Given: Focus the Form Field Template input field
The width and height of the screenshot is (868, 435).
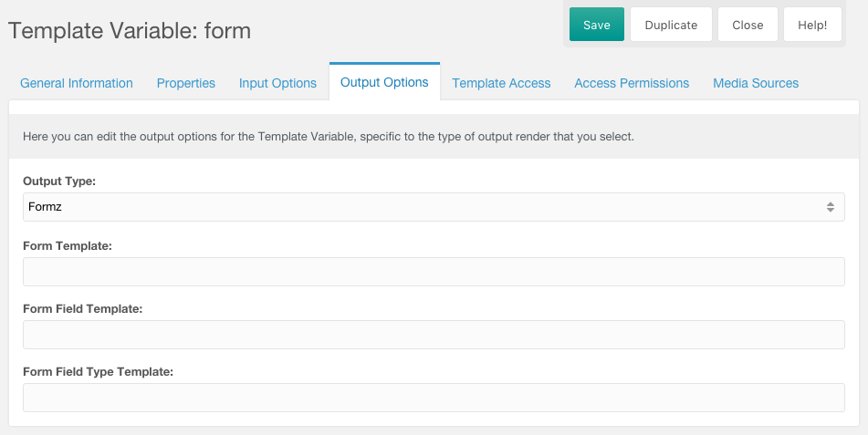Looking at the screenshot, I should click(x=434, y=335).
